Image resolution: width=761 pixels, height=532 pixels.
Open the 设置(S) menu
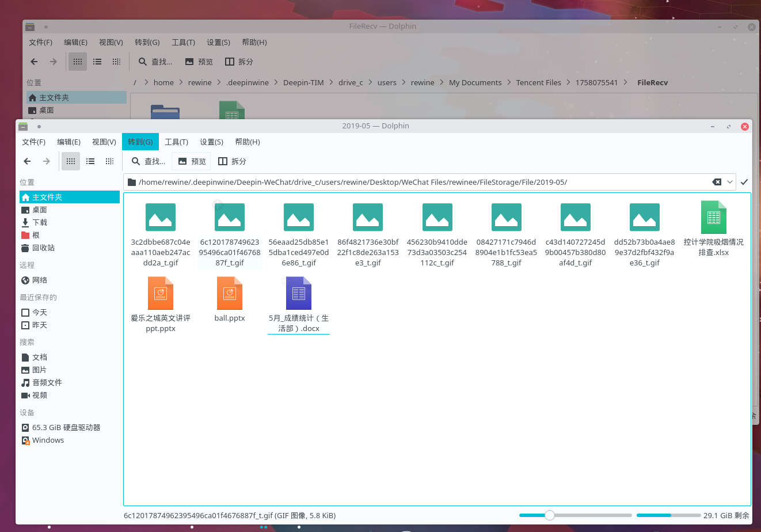(211, 142)
